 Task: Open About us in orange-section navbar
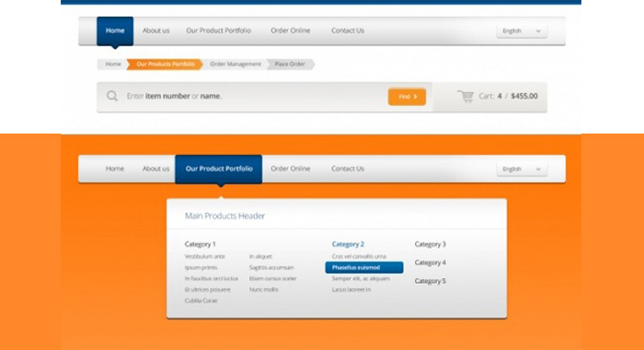pyautogui.click(x=155, y=169)
